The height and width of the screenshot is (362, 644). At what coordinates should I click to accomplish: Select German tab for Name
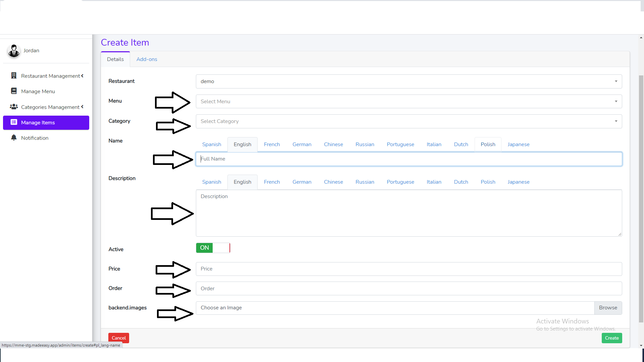(x=302, y=144)
